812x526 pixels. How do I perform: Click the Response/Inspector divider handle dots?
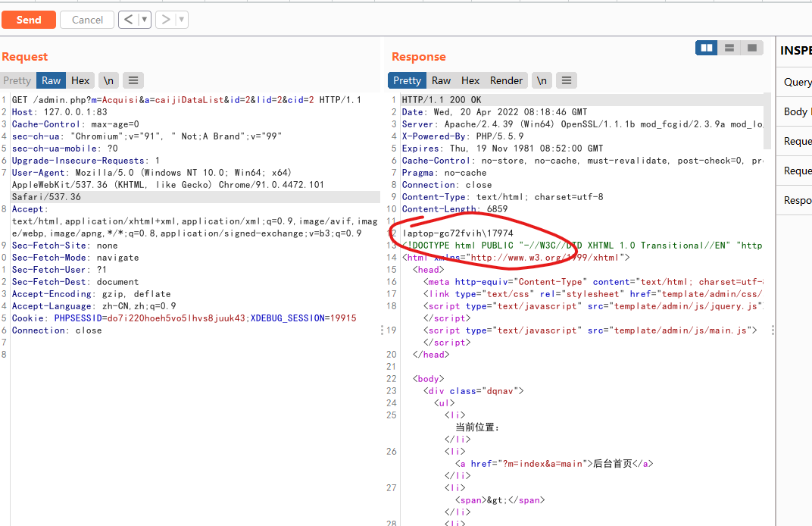point(773,330)
